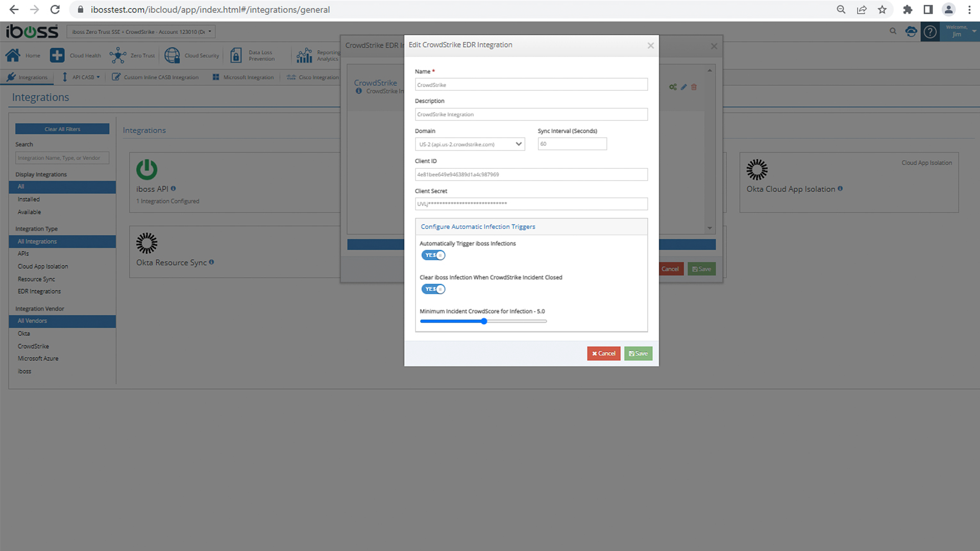The image size is (980, 551).
Task: Switch to the Microsoft Integration tab
Action: (x=243, y=77)
